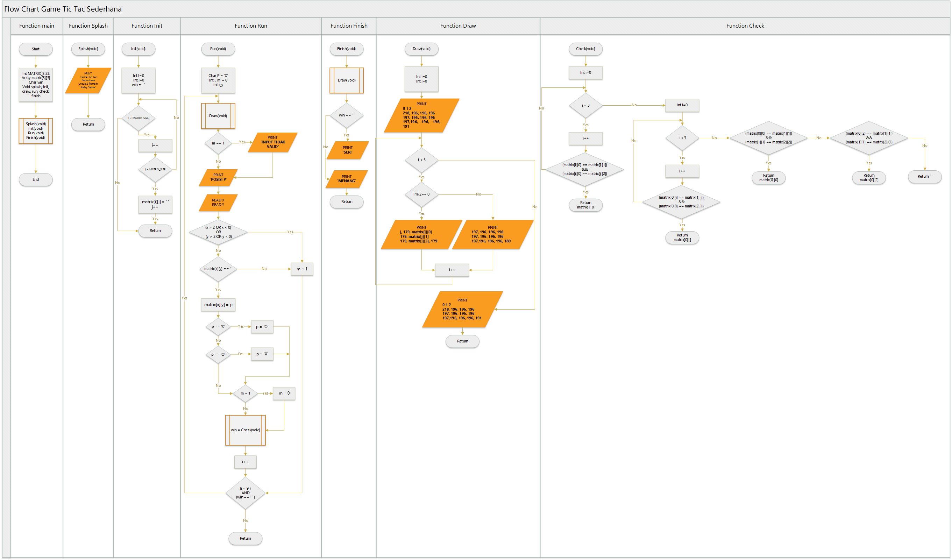Select the 'Return' terminator in Function Init lane
This screenshot has height=560, width=952.
[x=155, y=231]
